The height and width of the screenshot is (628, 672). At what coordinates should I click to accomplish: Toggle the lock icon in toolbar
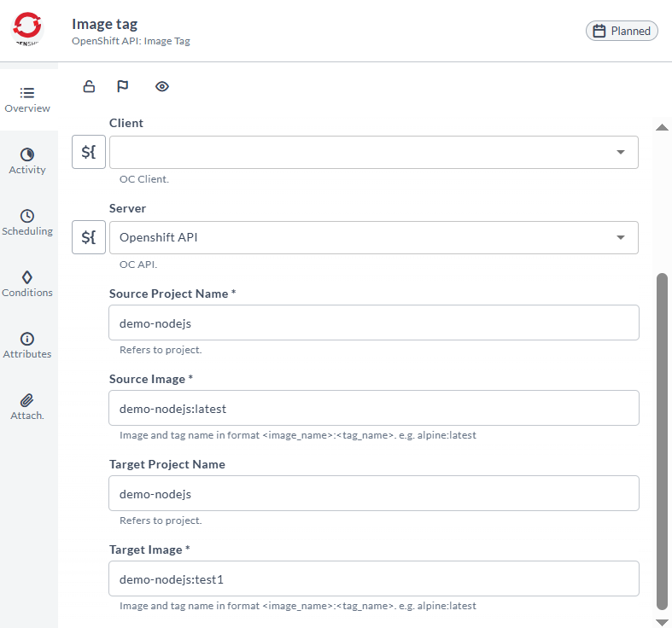click(89, 86)
